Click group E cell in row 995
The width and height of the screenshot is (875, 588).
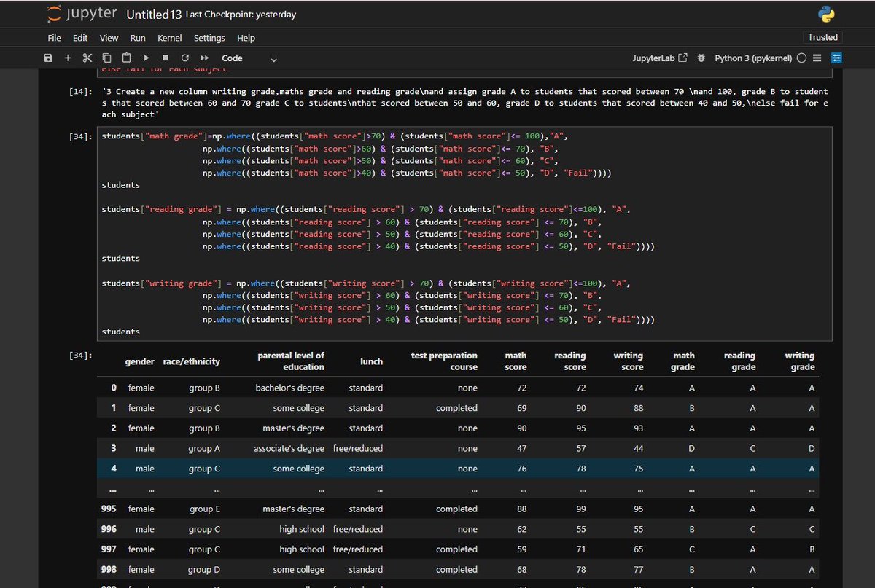[204, 509]
